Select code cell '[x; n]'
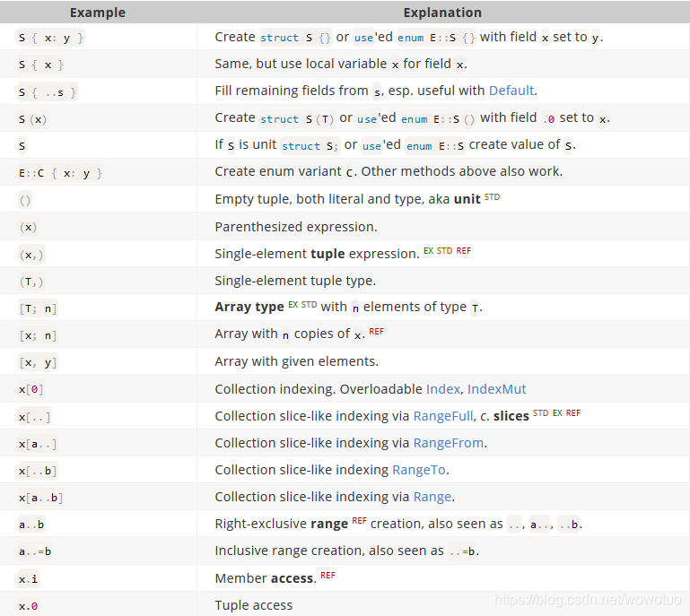 click(x=38, y=336)
